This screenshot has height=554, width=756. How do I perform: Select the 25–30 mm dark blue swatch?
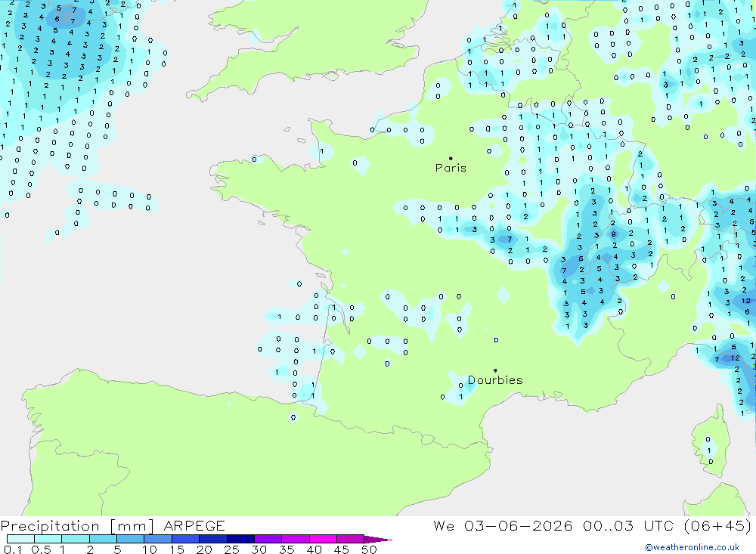(x=240, y=539)
